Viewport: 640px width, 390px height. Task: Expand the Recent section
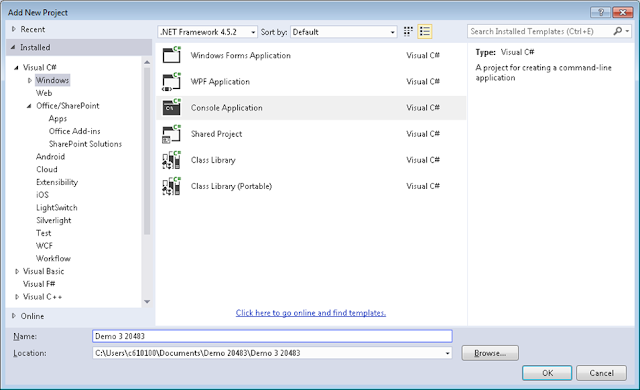13,29
